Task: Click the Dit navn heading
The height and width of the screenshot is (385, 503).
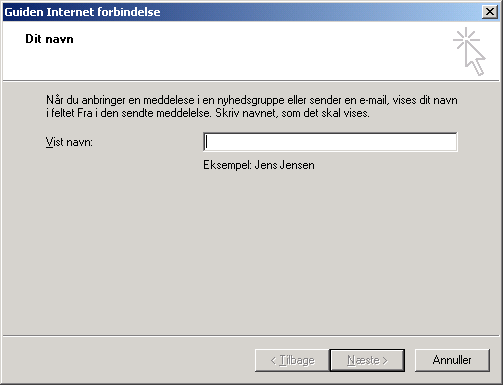Action: [x=49, y=39]
